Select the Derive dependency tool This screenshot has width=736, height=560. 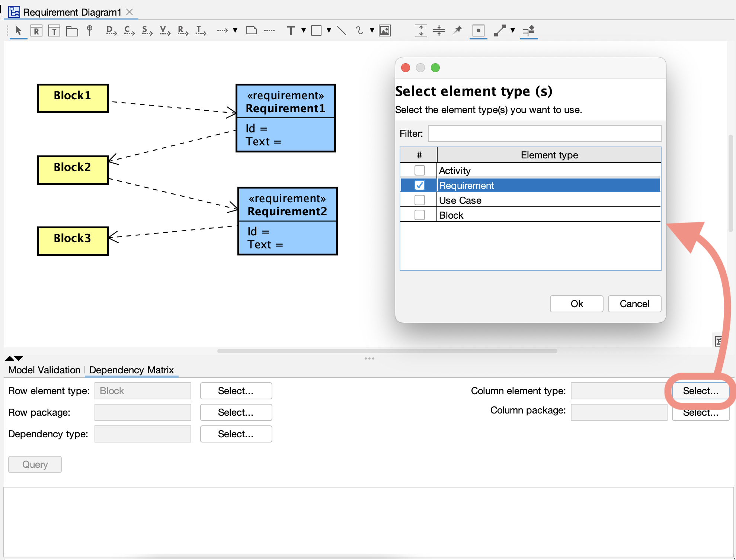pos(110,31)
